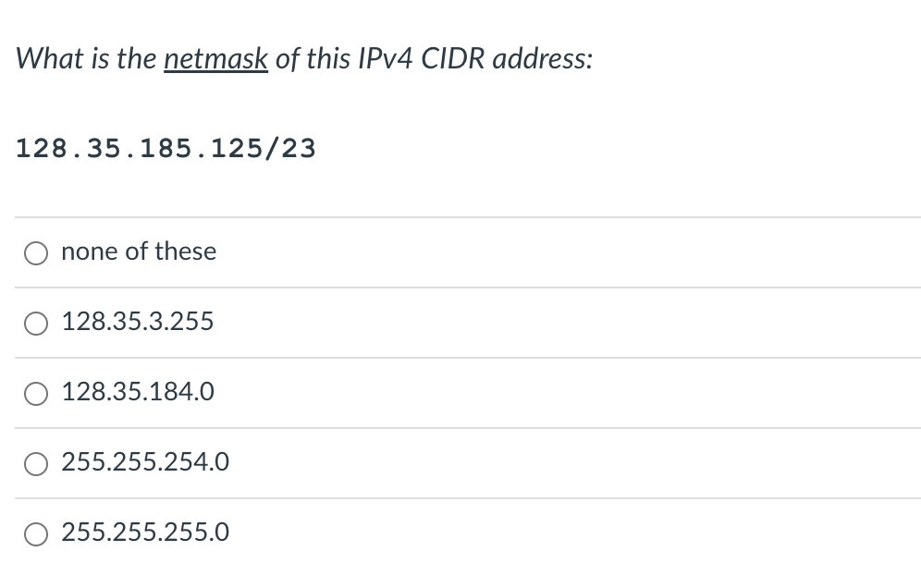The image size is (921, 588).
Task: Click the radio circle for 128.35.3.255
Action: (35, 323)
